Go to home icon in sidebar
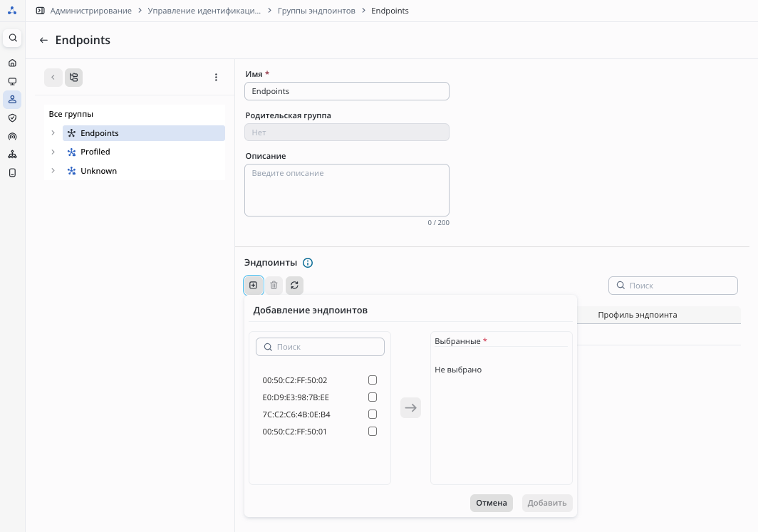 click(x=12, y=63)
